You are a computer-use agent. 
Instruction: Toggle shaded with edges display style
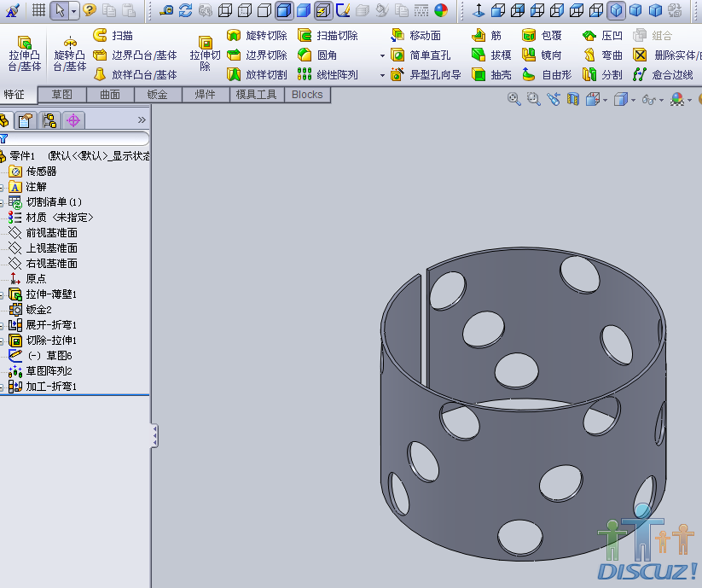click(x=284, y=10)
